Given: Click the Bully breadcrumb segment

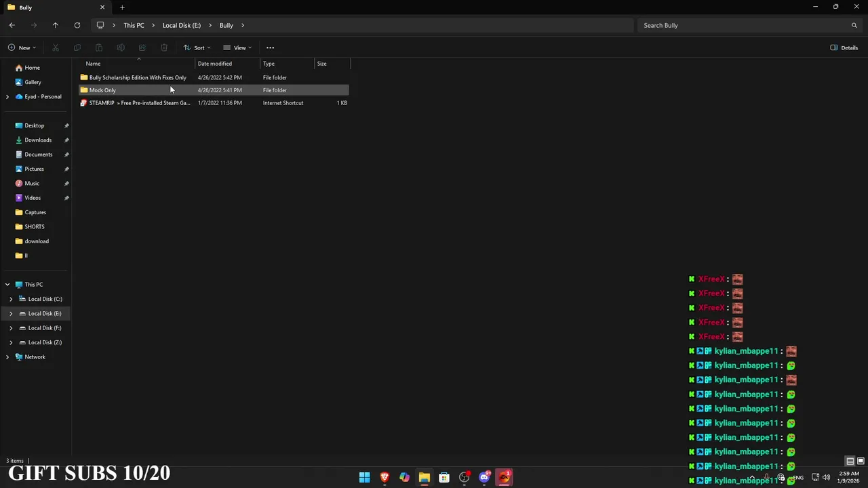Looking at the screenshot, I should (x=226, y=25).
